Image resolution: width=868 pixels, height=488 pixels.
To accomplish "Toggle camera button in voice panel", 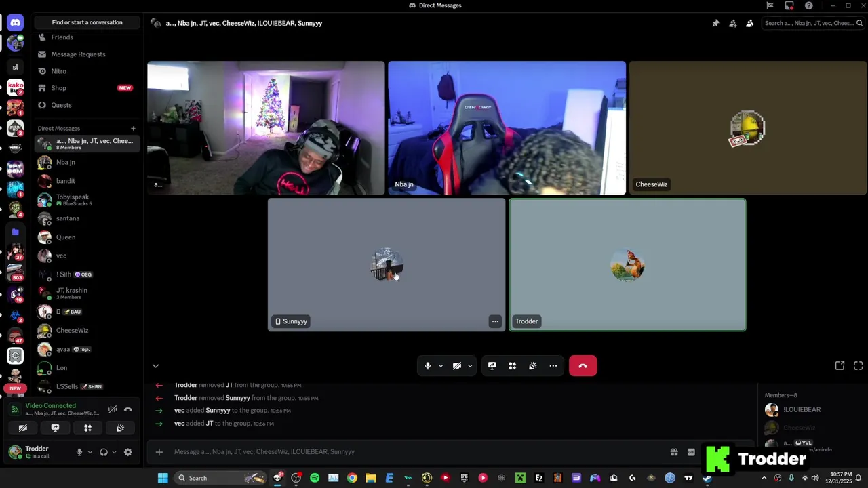I will pyautogui.click(x=22, y=428).
